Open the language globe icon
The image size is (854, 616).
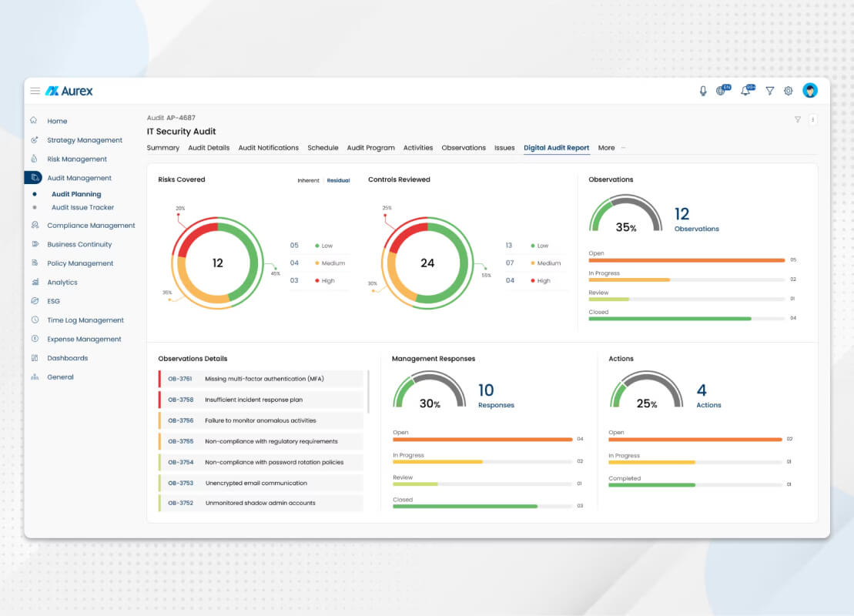point(723,90)
